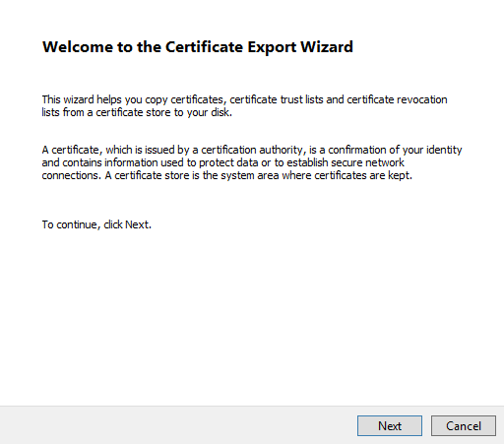504x444 pixels.
Task: Click the word 'Welcome' in the heading
Action: click(x=78, y=46)
